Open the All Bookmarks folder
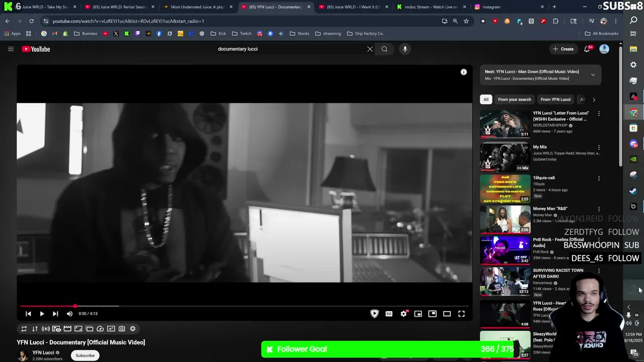The height and width of the screenshot is (362, 644). click(x=602, y=34)
